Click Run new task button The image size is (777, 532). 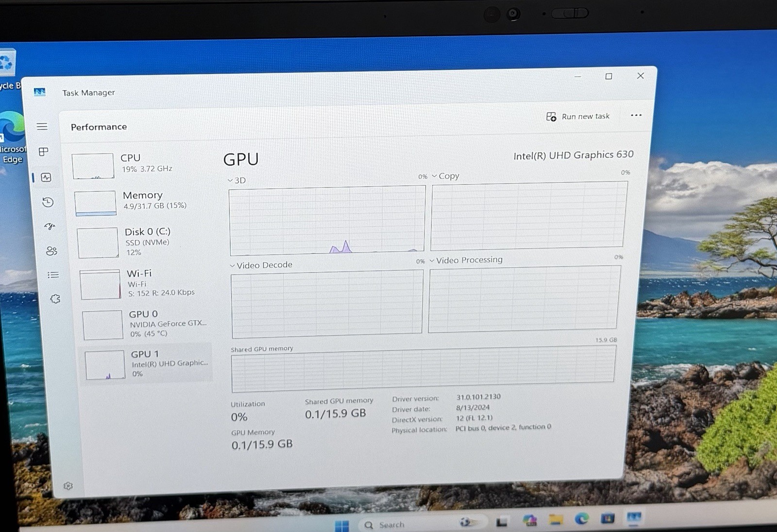(578, 116)
